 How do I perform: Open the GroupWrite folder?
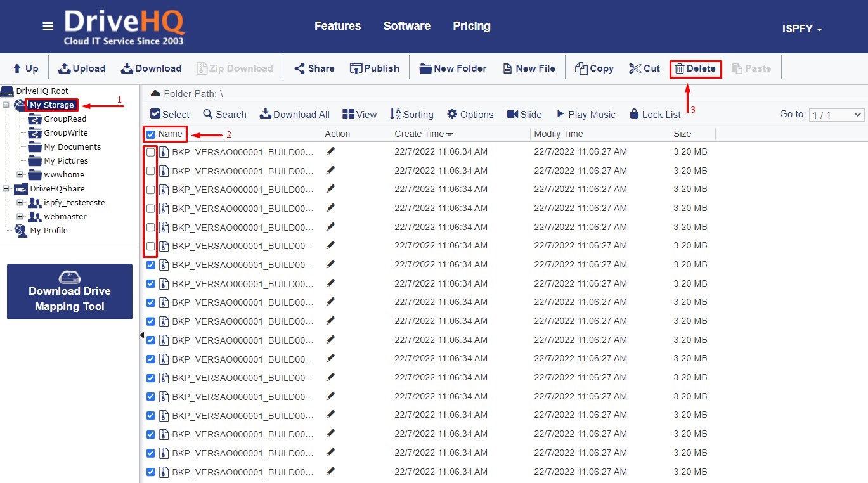click(x=66, y=133)
